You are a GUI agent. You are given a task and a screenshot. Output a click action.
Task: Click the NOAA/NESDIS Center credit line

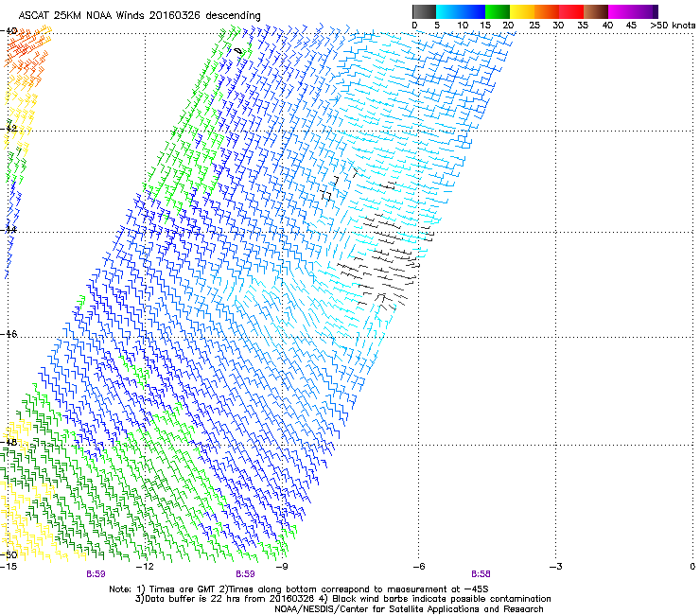pos(409,609)
